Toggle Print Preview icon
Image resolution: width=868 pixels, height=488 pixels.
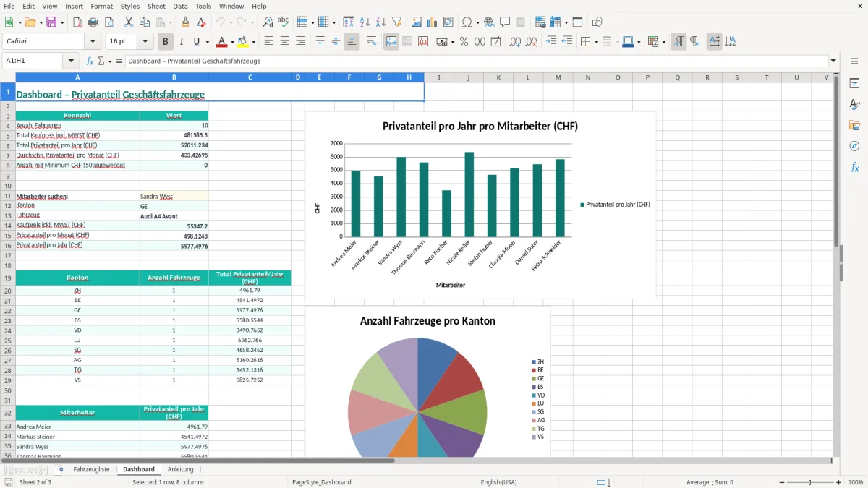click(109, 22)
